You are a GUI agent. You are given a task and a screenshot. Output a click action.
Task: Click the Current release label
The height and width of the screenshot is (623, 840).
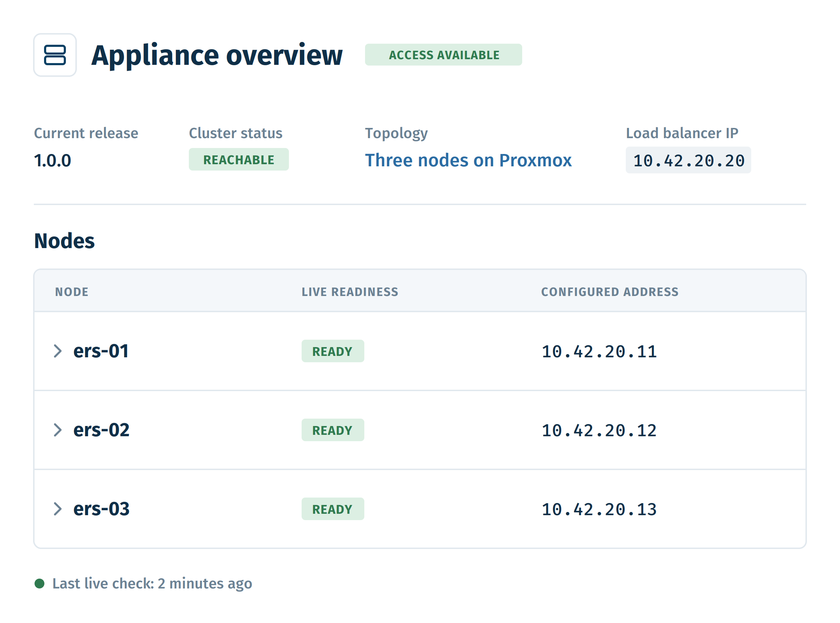86,133
